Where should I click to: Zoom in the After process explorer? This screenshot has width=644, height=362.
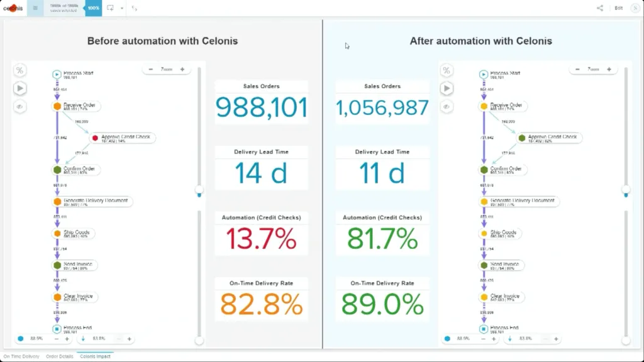point(609,69)
